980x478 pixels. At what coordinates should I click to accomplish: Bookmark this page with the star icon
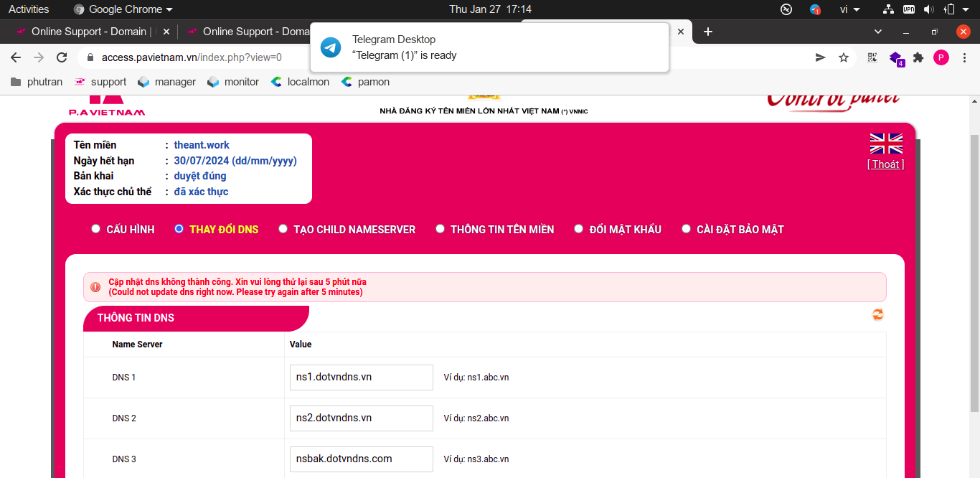point(844,57)
